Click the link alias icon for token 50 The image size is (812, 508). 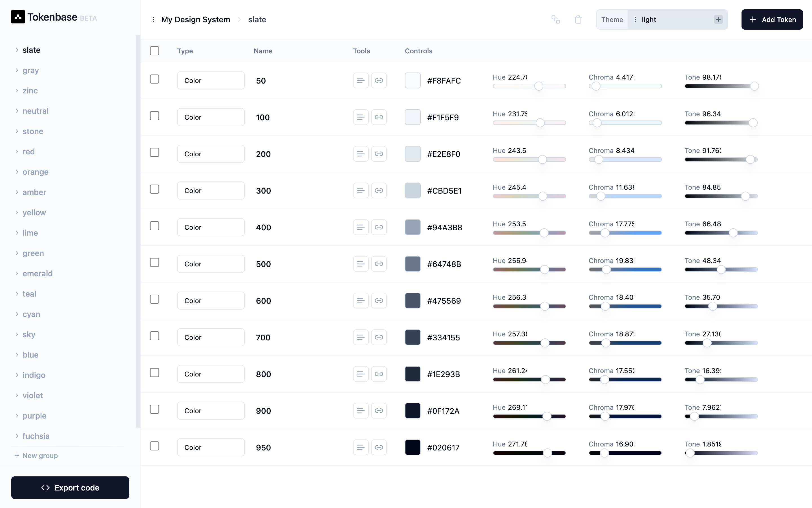coord(379,80)
